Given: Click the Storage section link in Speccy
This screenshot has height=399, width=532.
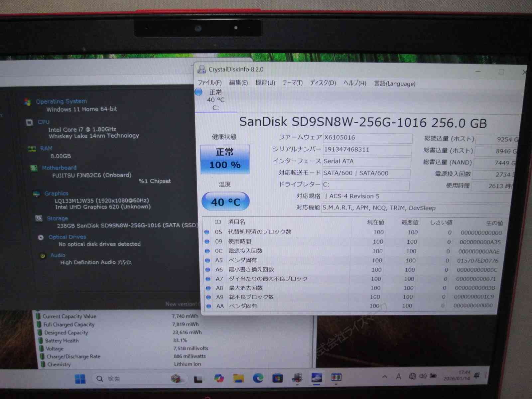Looking at the screenshot, I should (x=57, y=218).
